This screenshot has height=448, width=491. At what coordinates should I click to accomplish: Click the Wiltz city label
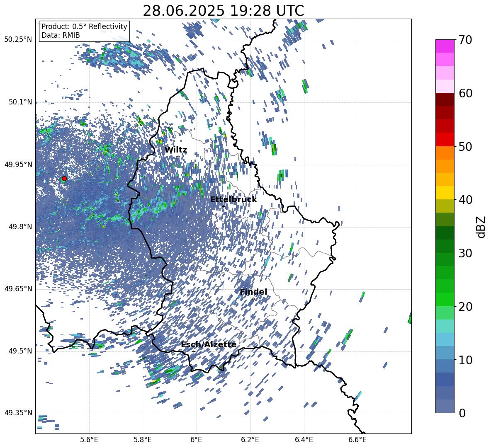176,150
